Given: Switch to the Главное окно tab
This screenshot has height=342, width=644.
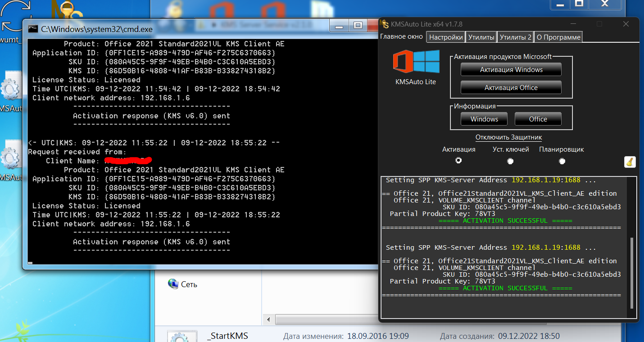Looking at the screenshot, I should click(402, 36).
